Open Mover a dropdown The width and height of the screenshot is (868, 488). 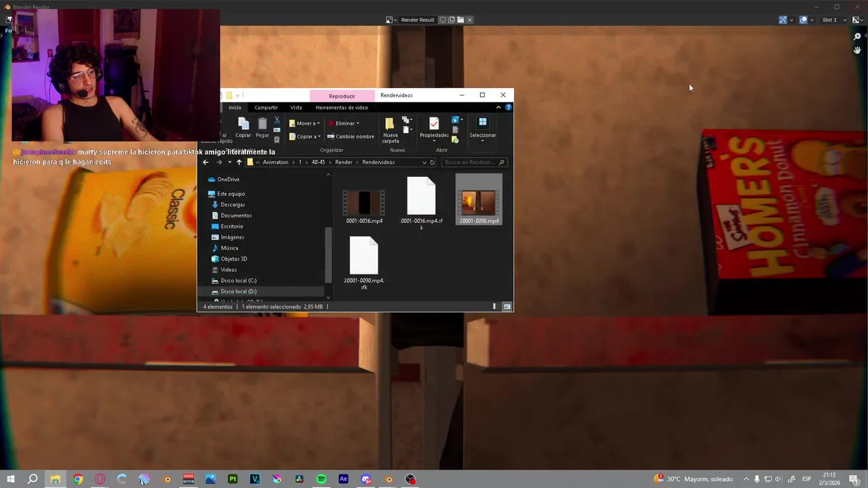pos(304,123)
